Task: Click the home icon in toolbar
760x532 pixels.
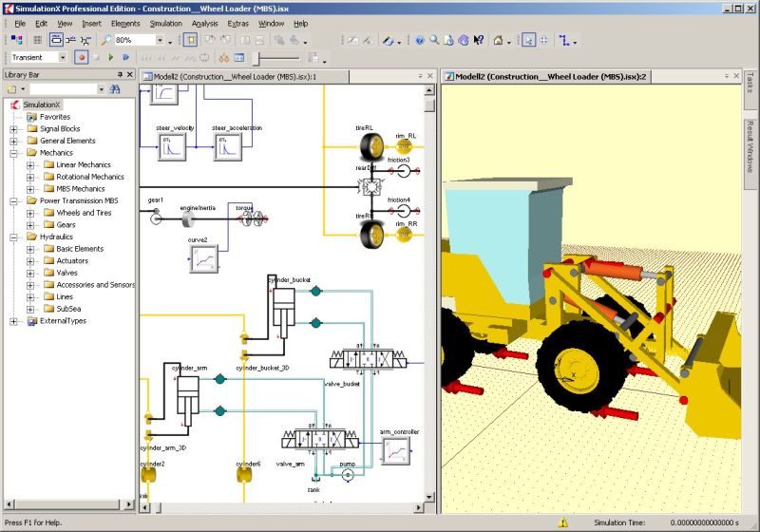Action: click(x=498, y=40)
